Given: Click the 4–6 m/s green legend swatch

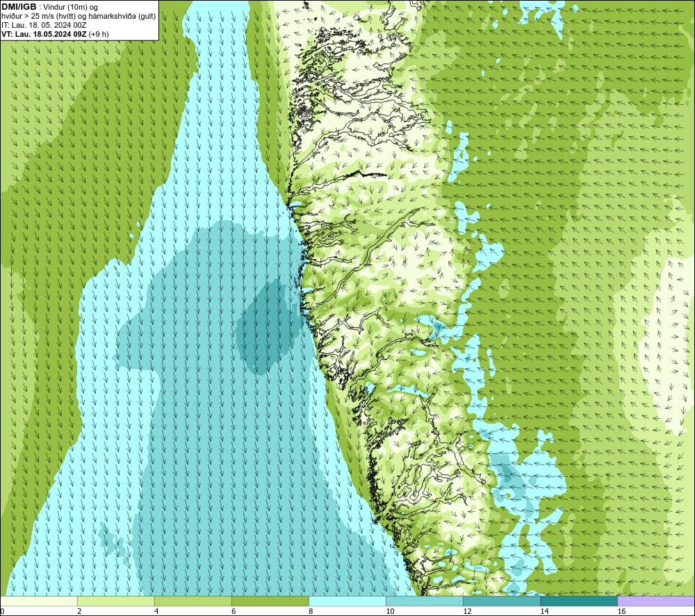Looking at the screenshot, I should coord(193,601).
